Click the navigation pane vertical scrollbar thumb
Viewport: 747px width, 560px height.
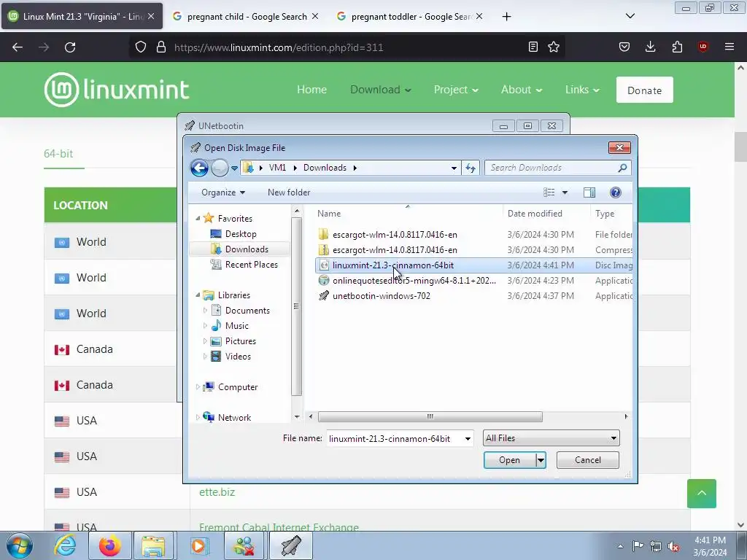pos(296,306)
